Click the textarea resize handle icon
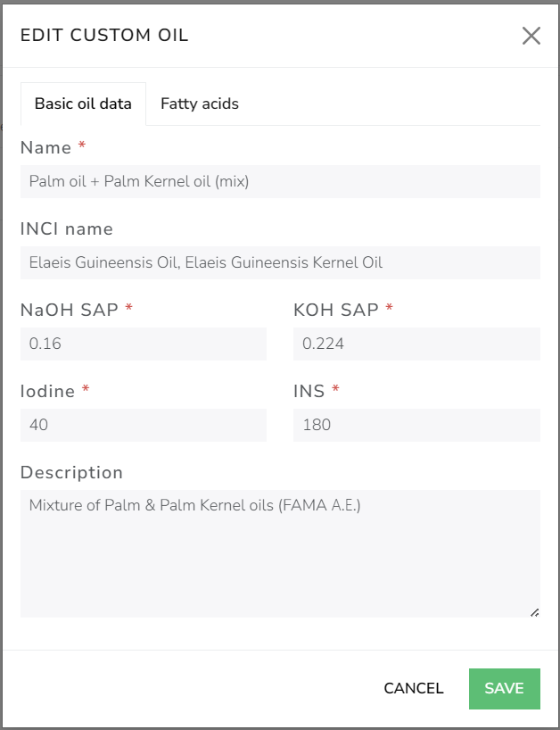This screenshot has height=730, width=560. coord(534,610)
